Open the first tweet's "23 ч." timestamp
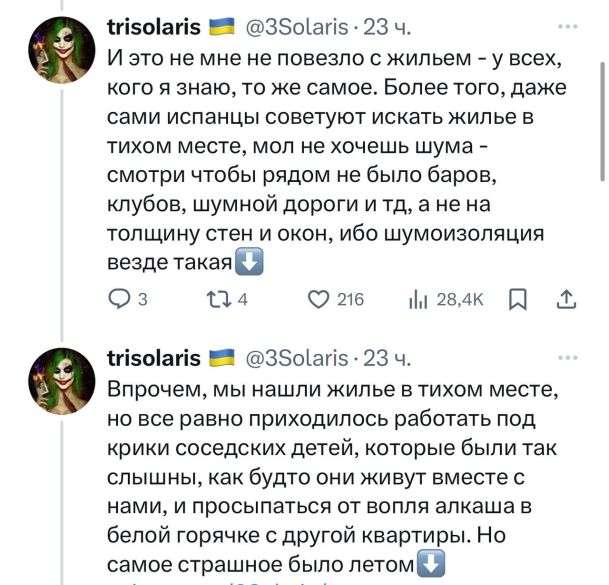The image size is (609, 585). pos(384,26)
